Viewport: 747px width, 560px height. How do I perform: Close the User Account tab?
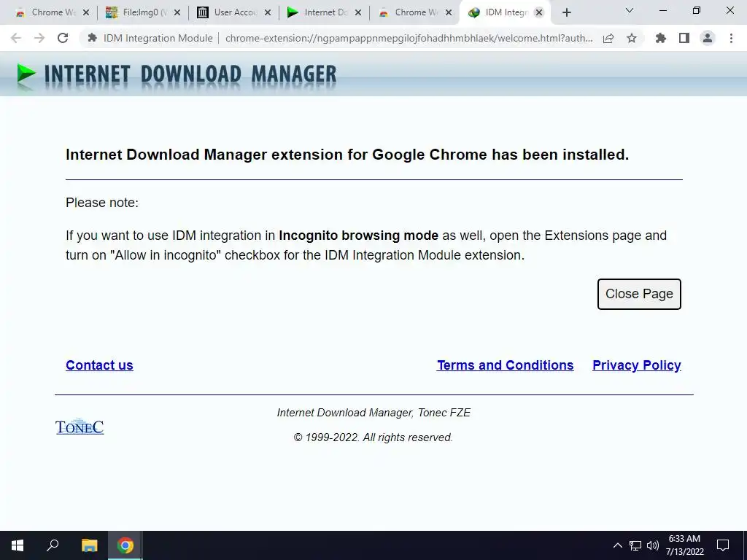point(268,13)
